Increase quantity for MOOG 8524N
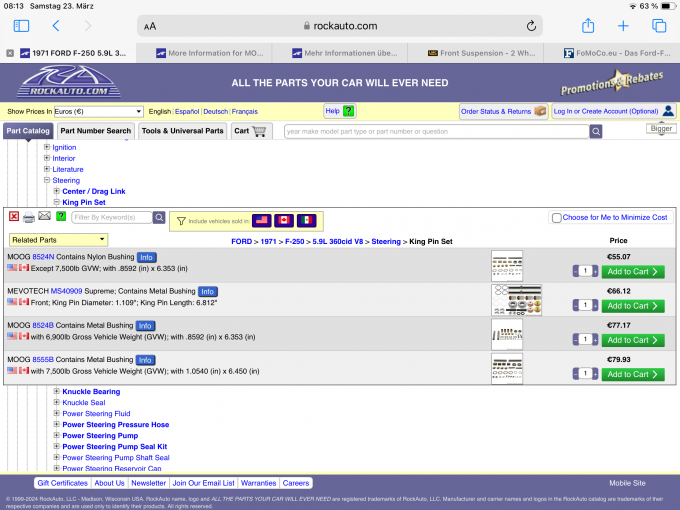Screen dimensions: 680x510 pyautogui.click(x=595, y=271)
